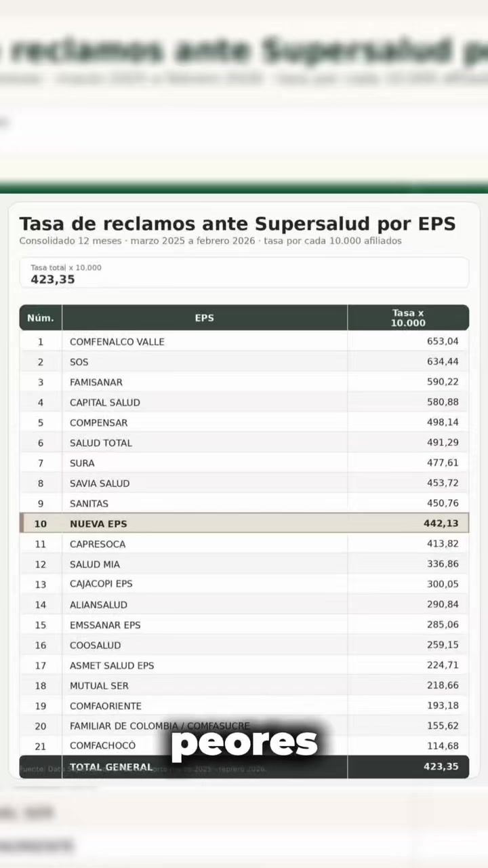Click the TOTAL GENERAL footer row

244,767
